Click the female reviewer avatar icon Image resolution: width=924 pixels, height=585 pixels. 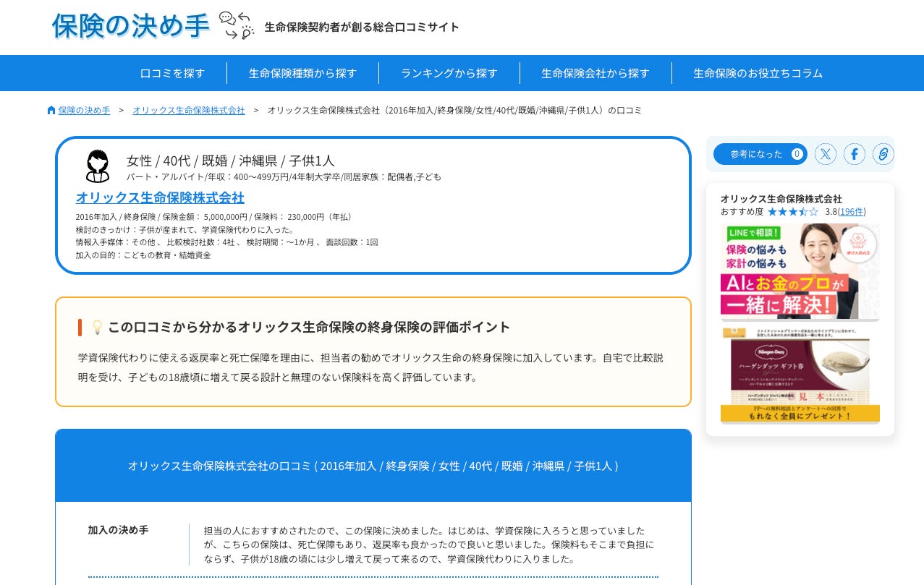98,166
